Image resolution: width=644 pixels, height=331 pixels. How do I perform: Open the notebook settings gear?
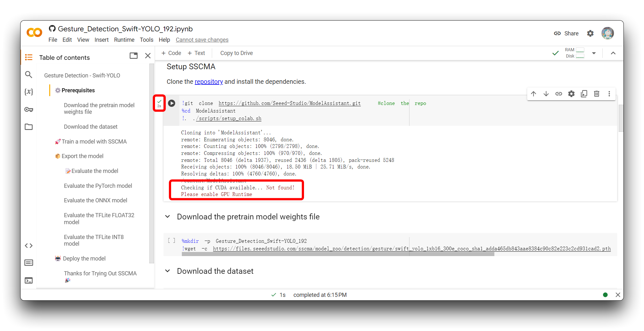(590, 34)
